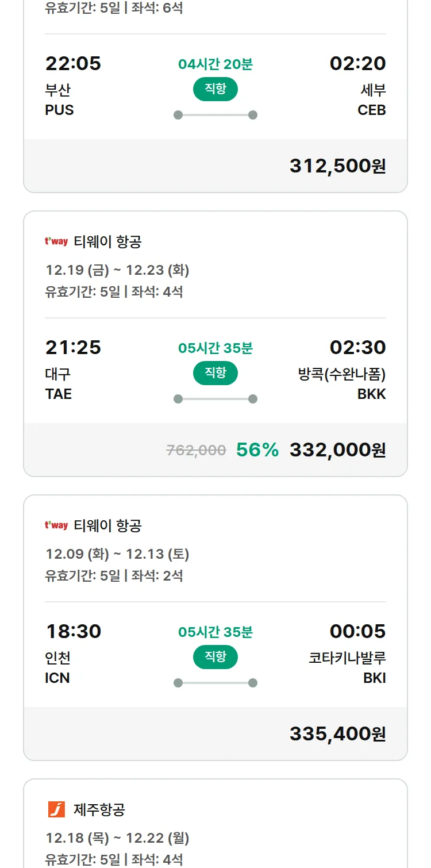
Task: Click the 12.18 (목) ~ 12.22 (월) date range
Action: [x=117, y=838]
